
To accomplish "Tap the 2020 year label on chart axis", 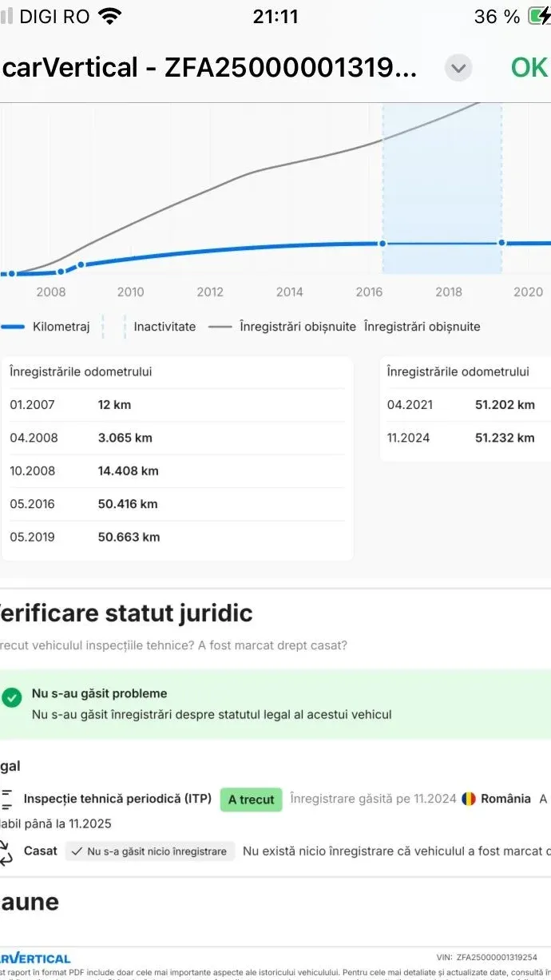I will point(528,292).
